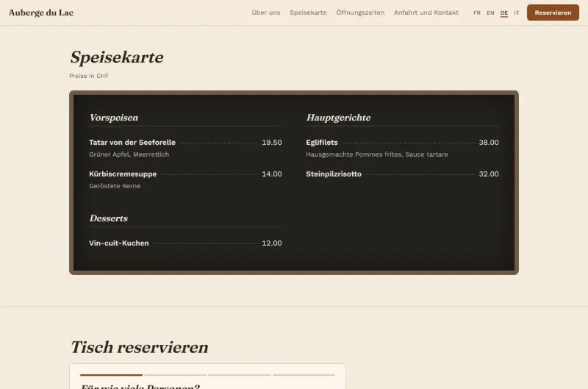Click the Vin-cuit-Kuchen dessert name
Screen dimensions: 588x389
119,243
